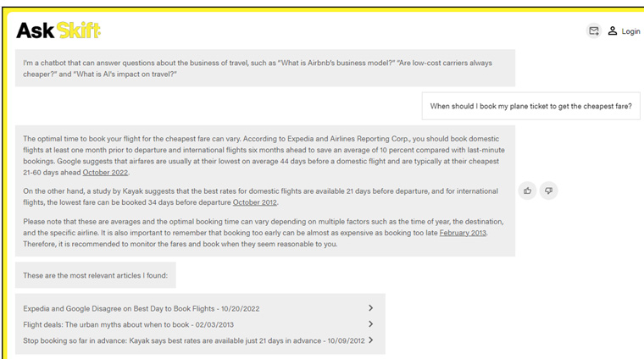Follow the February 2013 citation link

(463, 233)
